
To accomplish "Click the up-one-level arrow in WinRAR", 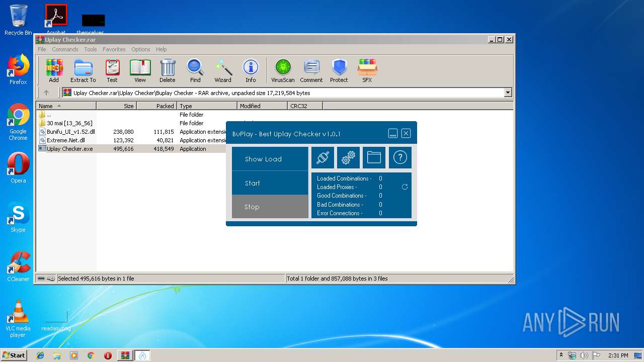I will pos(46,93).
